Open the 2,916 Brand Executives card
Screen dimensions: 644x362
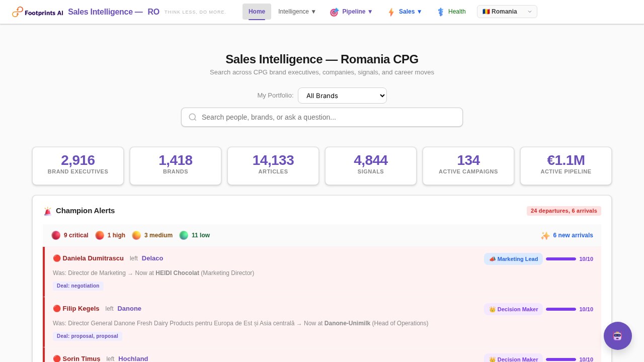tap(78, 166)
